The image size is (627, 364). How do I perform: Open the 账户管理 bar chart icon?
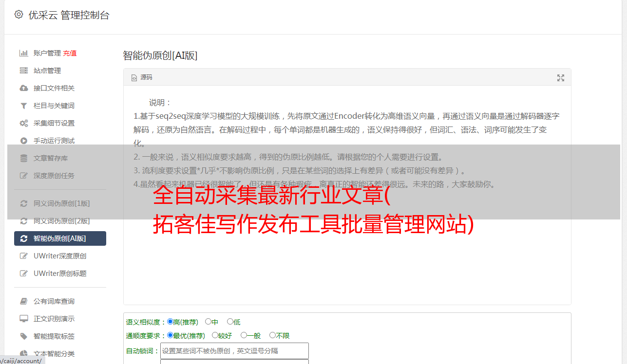click(x=23, y=53)
